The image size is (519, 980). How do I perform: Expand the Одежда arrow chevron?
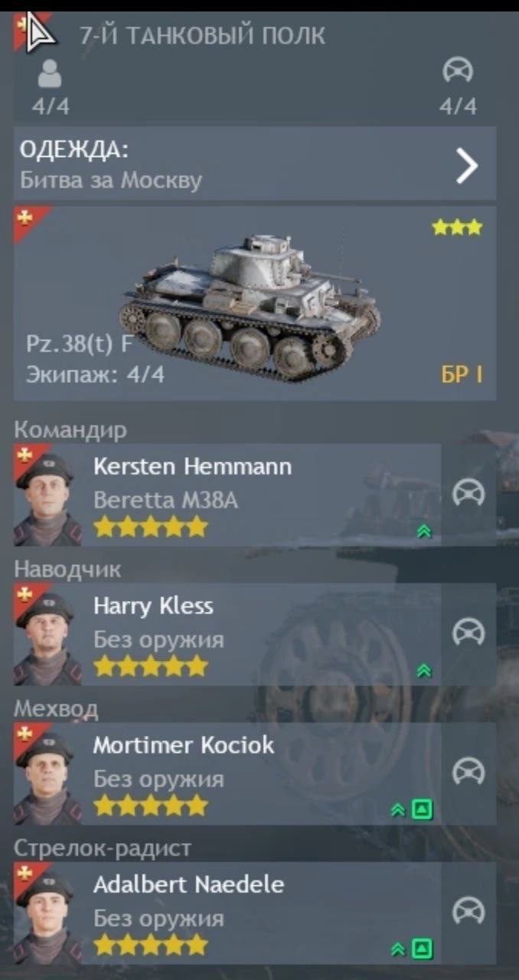[467, 165]
